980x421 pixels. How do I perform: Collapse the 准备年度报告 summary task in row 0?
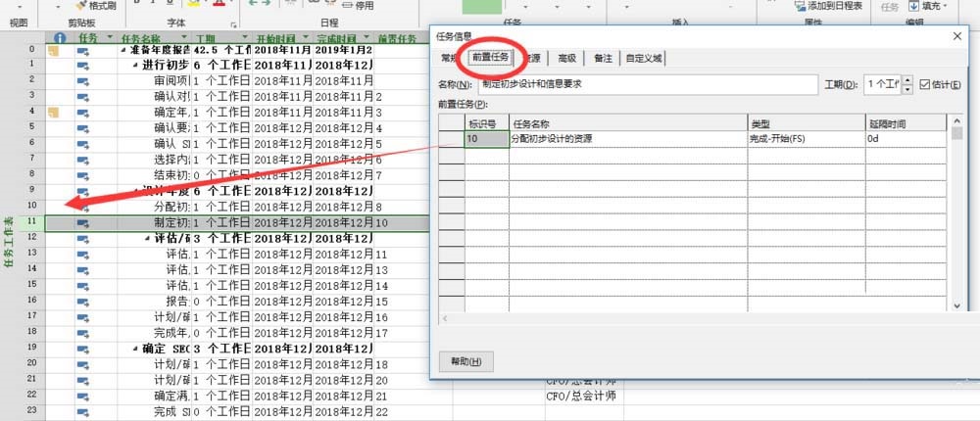(123, 50)
